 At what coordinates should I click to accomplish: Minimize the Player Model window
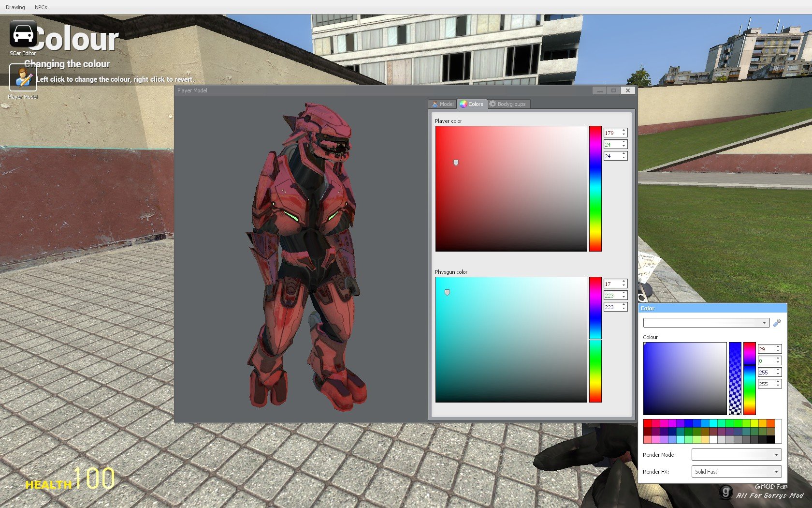pyautogui.click(x=599, y=90)
